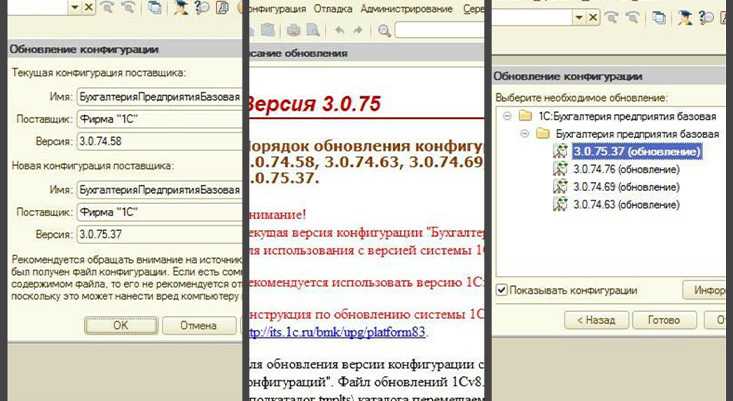Select update 3.0.74.69 (обновление)
The image size is (733, 401).
(x=626, y=187)
